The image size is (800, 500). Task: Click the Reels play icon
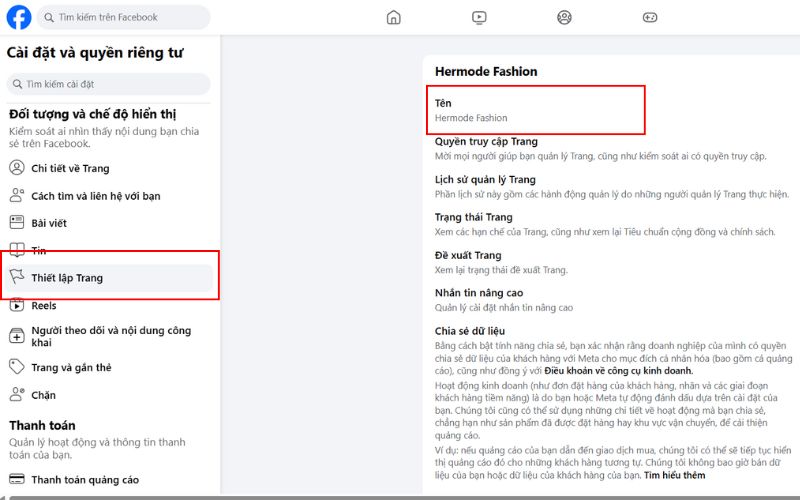17,305
